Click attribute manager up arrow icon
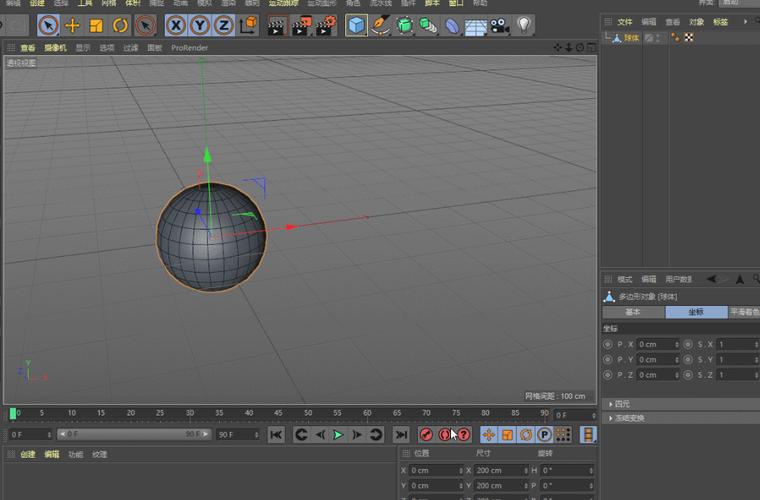 pos(740,279)
